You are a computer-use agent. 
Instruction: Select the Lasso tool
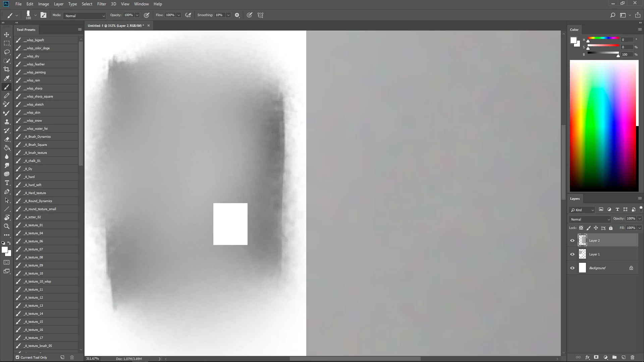pyautogui.click(x=7, y=52)
